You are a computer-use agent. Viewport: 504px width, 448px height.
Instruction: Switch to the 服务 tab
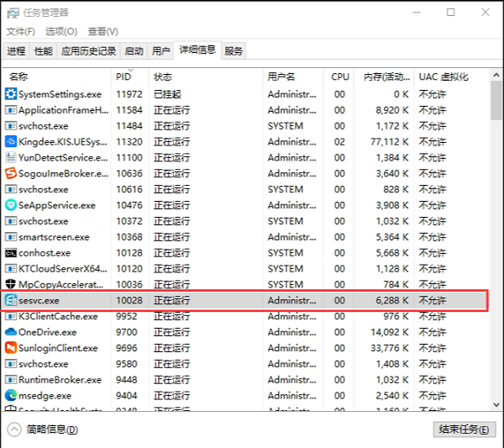pyautogui.click(x=234, y=51)
